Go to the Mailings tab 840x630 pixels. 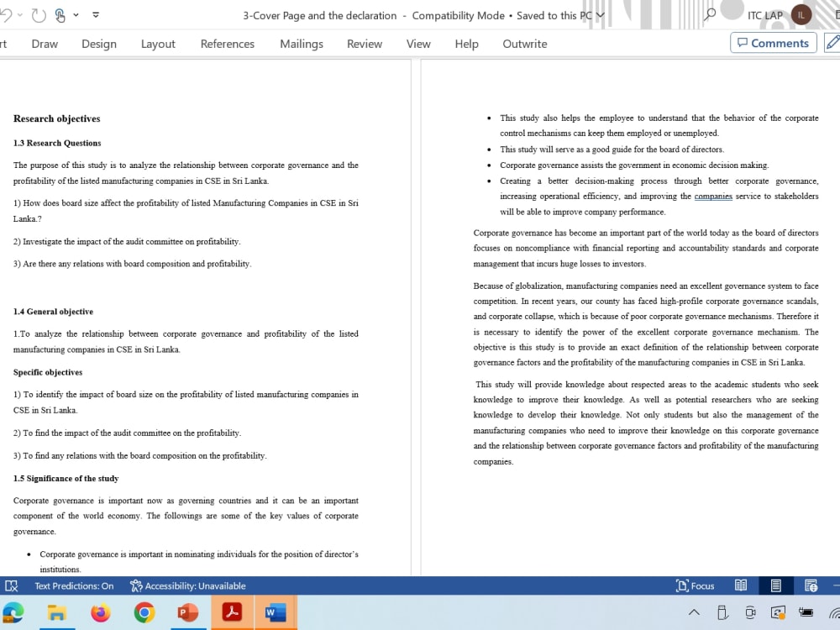coord(302,44)
